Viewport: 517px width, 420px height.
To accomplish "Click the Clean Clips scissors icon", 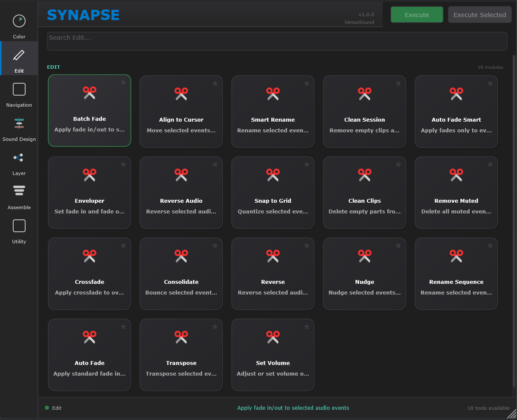I will point(365,175).
